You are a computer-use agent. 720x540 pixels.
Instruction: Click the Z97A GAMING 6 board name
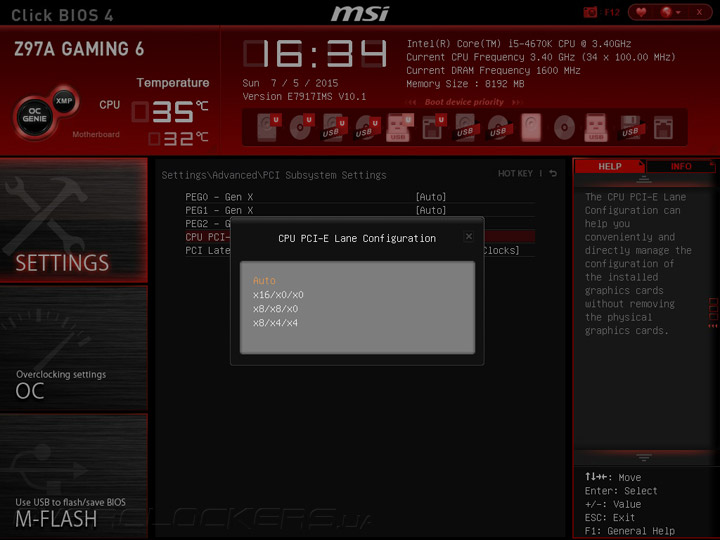(x=79, y=49)
